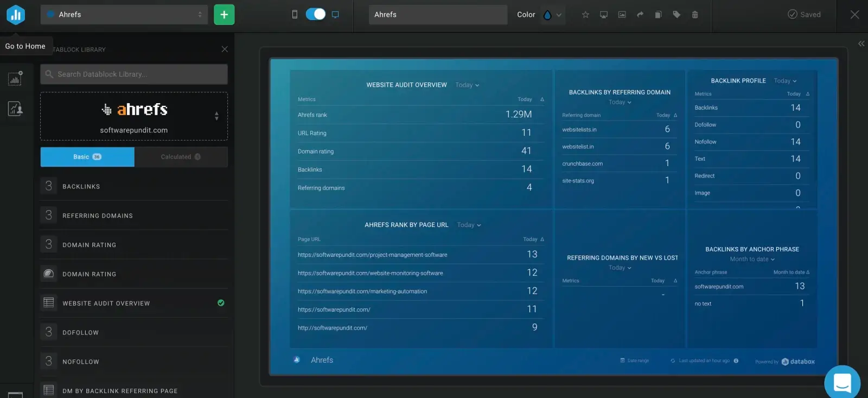Select DOMAIN RATING gauge datablock
Image resolution: width=868 pixels, height=398 pixels.
134,274
